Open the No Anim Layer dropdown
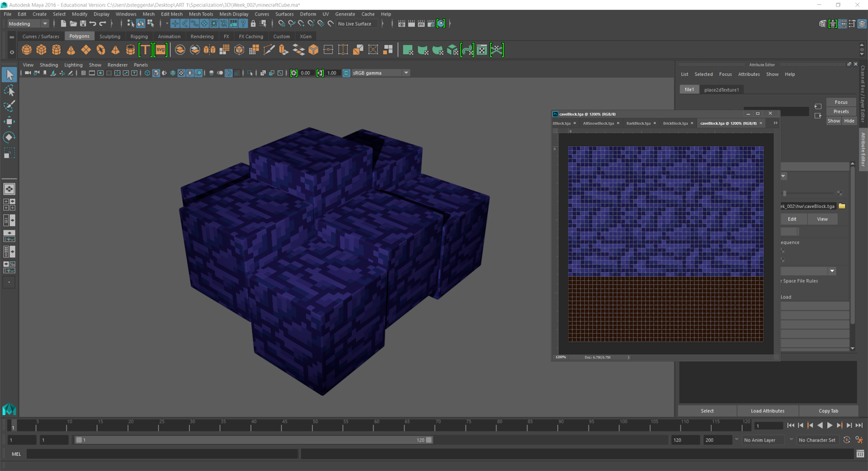Screen dimensions: 868x471 [763, 440]
